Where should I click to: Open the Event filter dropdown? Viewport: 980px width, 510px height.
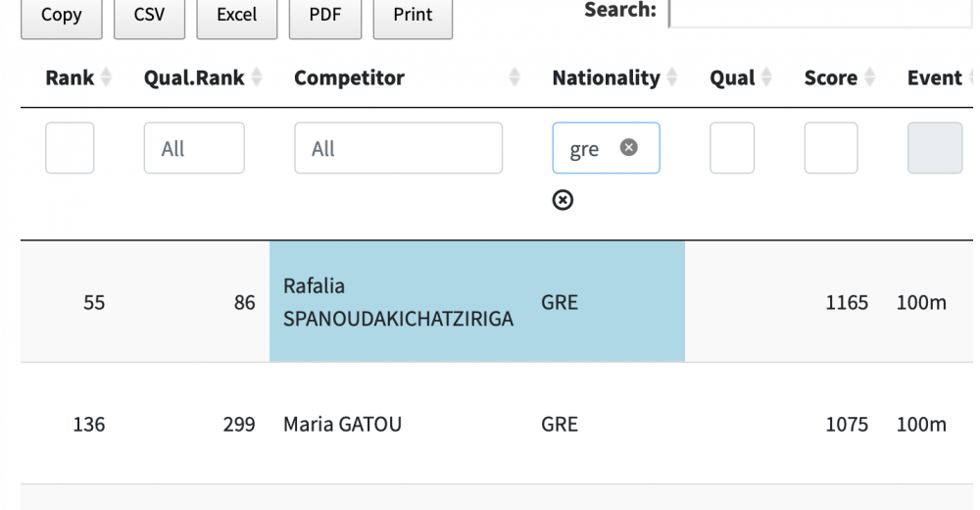tap(934, 148)
